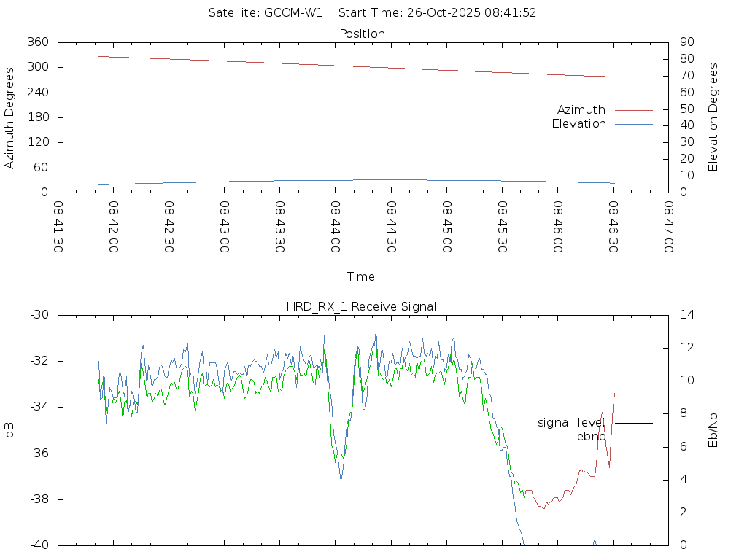The height and width of the screenshot is (560, 747).
Task: Click the Eb/No right axis label
Action: coord(713,430)
